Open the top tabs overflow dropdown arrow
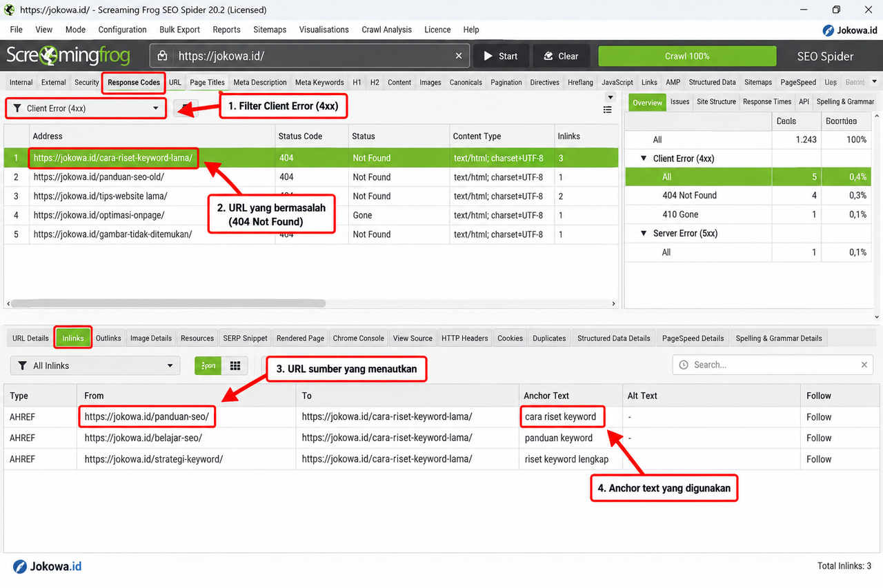 point(875,82)
